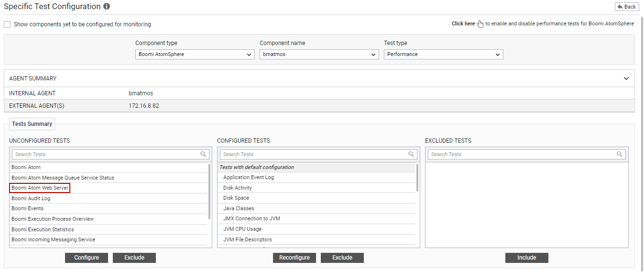
Task: Click search magnifier icon in Configured Tests
Action: click(412, 154)
